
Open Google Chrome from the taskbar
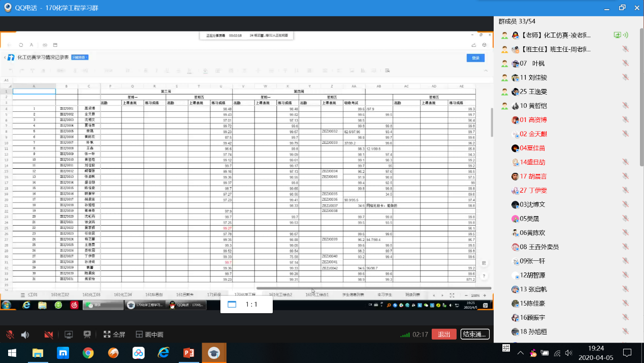click(88, 352)
